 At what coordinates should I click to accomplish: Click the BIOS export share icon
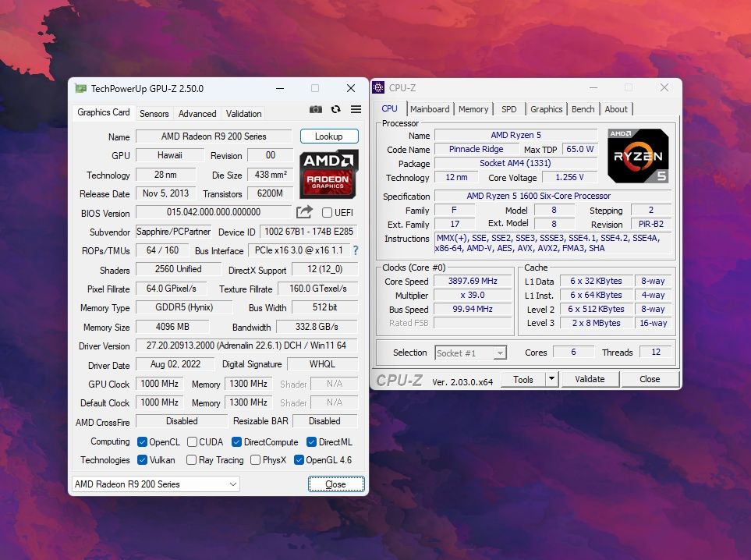point(304,211)
